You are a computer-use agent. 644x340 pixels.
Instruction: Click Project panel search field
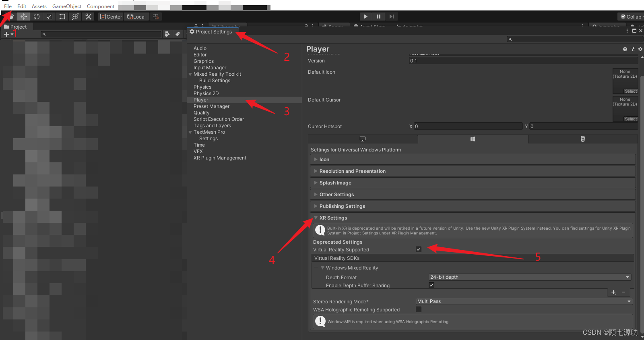click(101, 34)
